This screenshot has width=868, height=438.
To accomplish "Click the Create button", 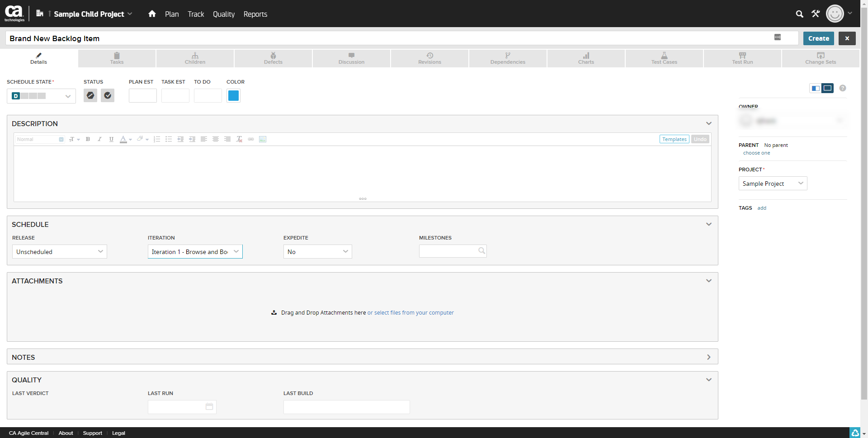I will pos(818,38).
